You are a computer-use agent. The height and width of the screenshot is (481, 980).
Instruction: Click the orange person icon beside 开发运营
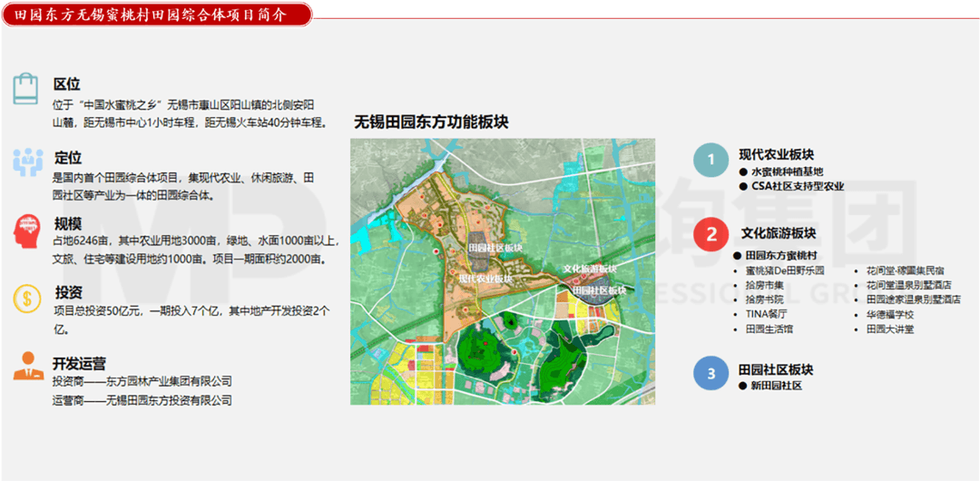pos(27,366)
